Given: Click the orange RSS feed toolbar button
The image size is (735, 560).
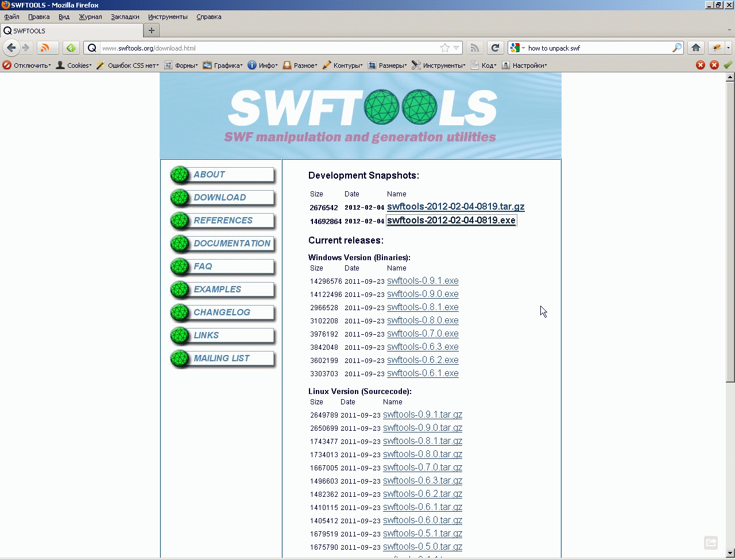Looking at the screenshot, I should pyautogui.click(x=47, y=48).
